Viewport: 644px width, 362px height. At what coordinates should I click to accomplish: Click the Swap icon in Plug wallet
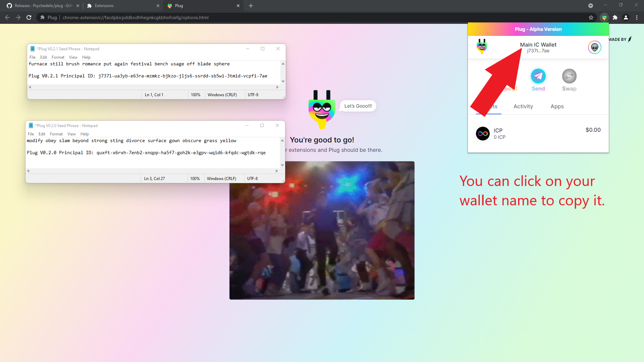tap(569, 76)
